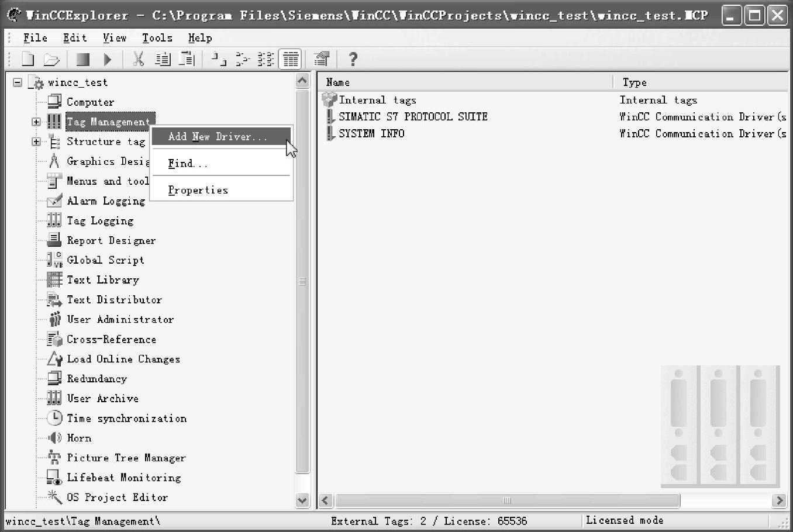
Task: Click the horizontal scrollbar's right arrow
Action: point(778,500)
